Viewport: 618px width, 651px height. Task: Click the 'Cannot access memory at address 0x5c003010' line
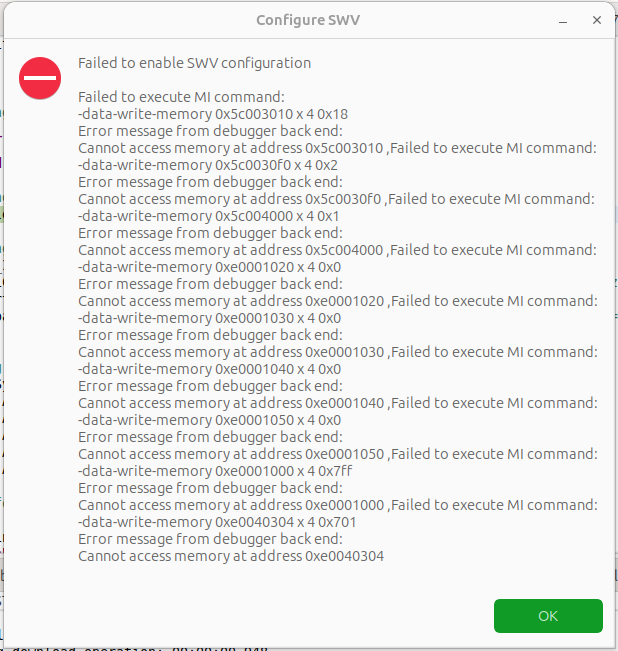pos(231,148)
